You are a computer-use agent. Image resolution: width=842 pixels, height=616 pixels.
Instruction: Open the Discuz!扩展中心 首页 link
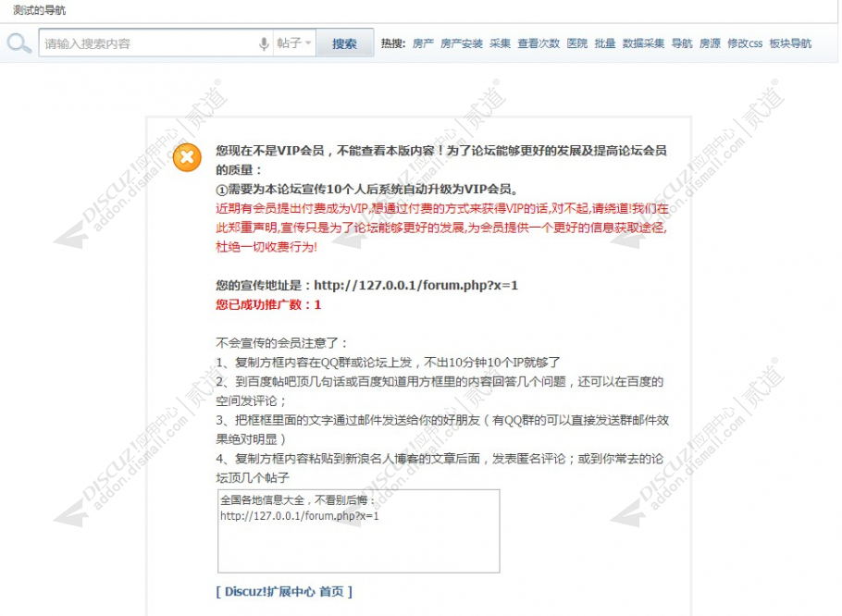point(284,591)
